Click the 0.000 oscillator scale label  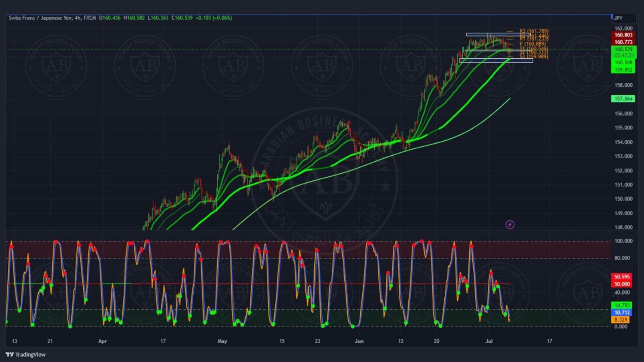click(621, 326)
